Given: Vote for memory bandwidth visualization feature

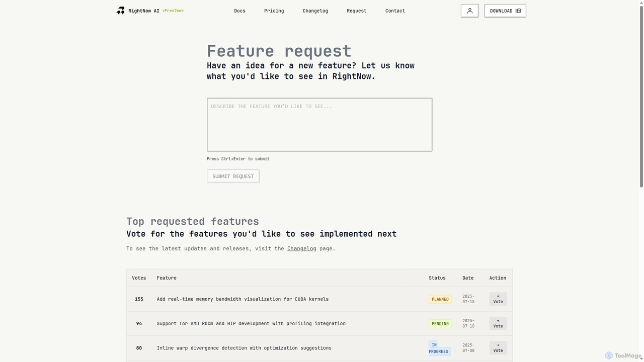Looking at the screenshot, I should tap(498, 299).
